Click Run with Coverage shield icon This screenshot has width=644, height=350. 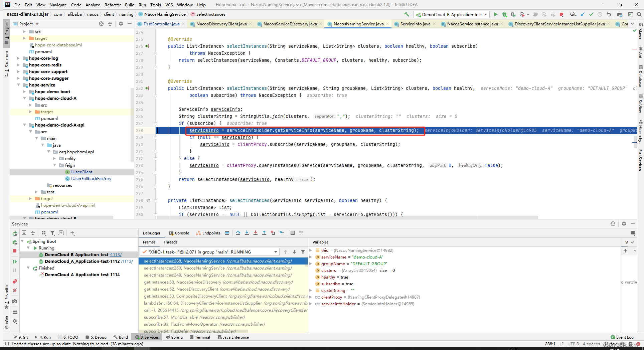513,14
